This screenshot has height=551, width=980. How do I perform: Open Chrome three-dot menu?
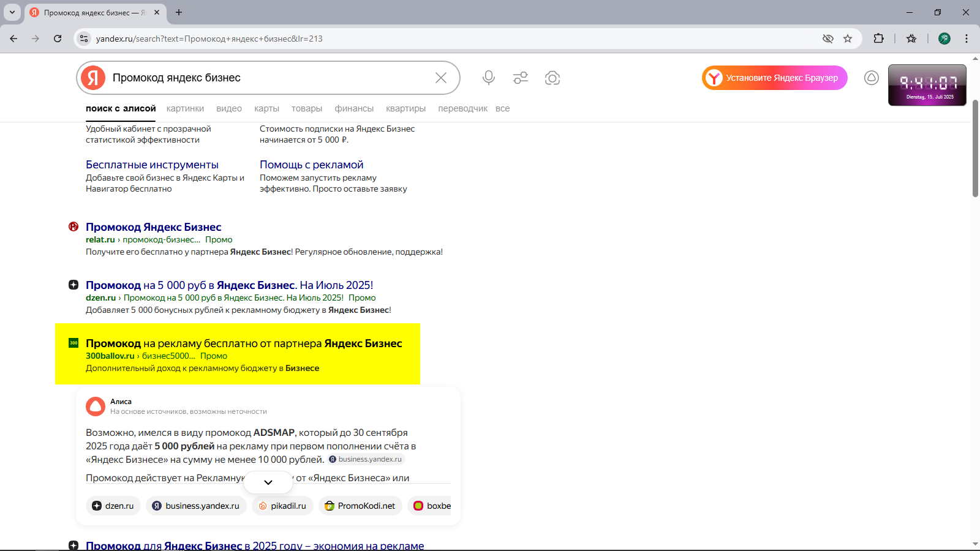(967, 39)
